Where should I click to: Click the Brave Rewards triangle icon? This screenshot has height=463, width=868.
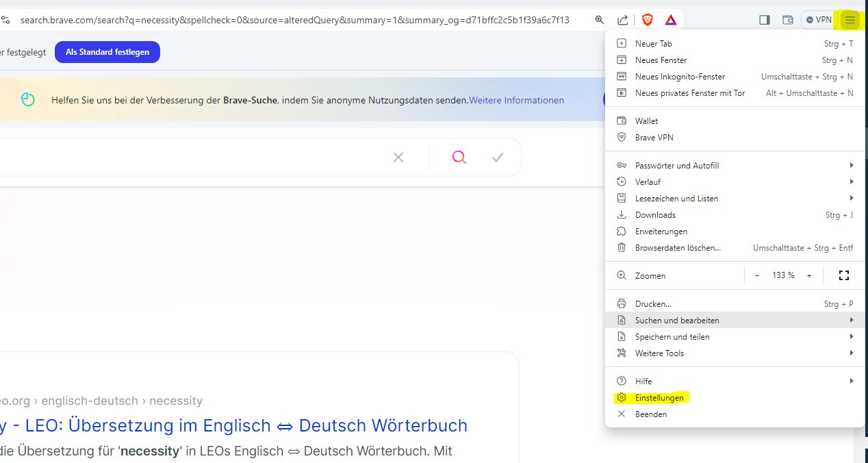click(x=671, y=20)
